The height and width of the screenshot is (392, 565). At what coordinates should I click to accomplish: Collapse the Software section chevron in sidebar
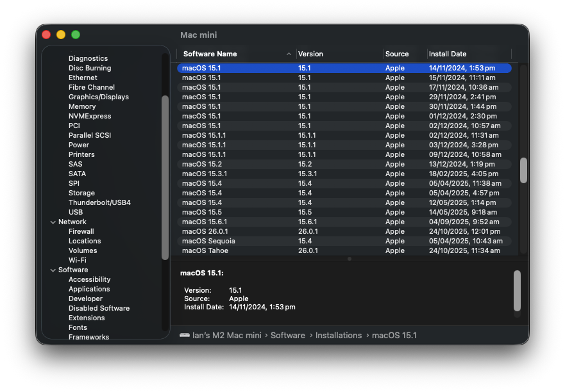pos(53,270)
